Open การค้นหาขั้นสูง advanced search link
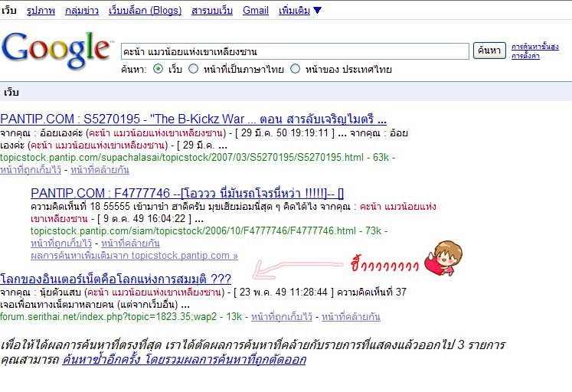Image resolution: width=572 pixels, height=392 pixels. click(x=534, y=47)
